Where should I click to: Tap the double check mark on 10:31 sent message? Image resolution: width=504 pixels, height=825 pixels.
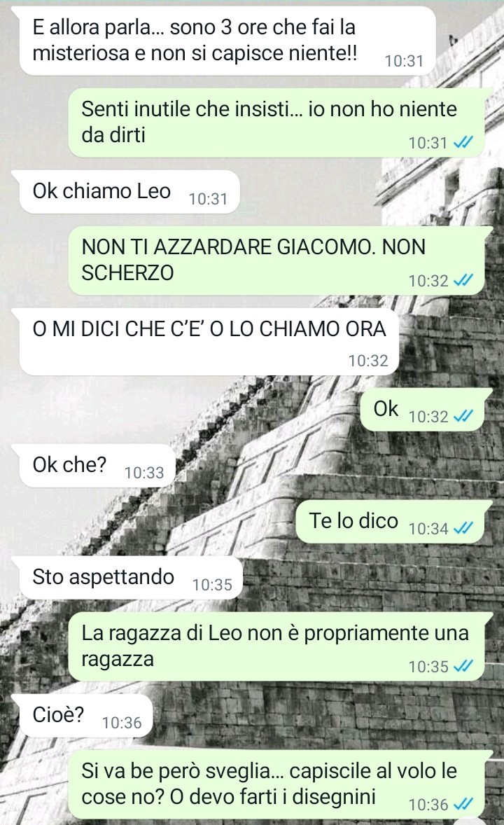[463, 143]
